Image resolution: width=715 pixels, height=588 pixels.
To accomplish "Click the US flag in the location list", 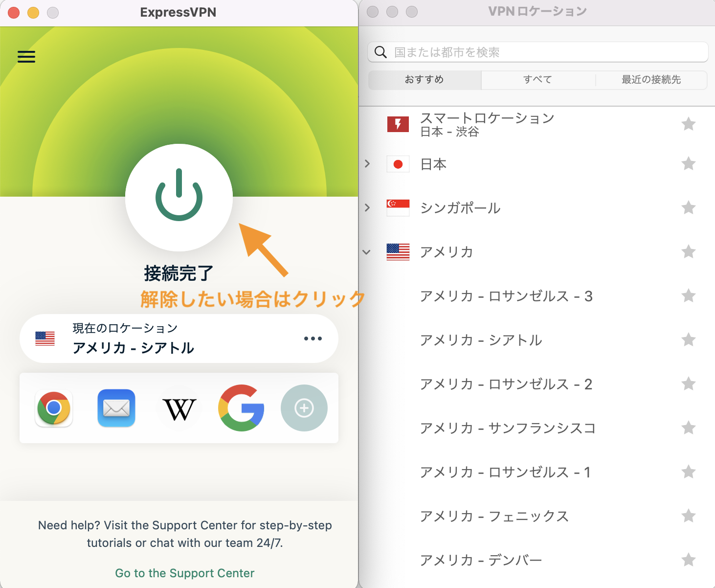I will point(398,252).
